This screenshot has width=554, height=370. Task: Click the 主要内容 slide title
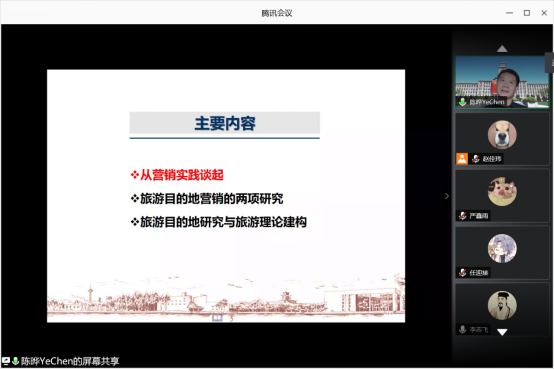pos(225,123)
